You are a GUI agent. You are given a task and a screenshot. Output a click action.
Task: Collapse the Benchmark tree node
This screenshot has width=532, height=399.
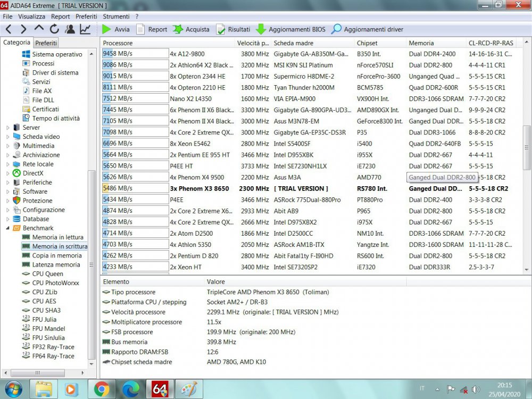(7, 228)
